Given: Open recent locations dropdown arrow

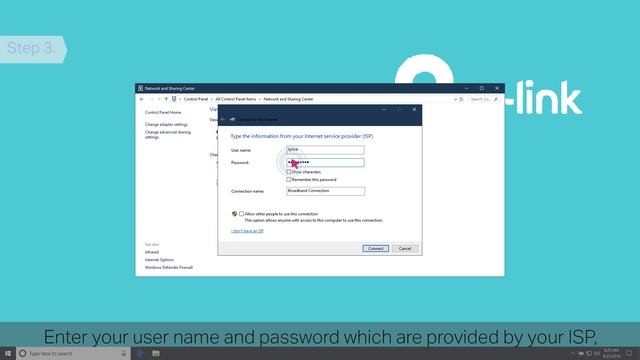Looking at the screenshot, I should pos(159,99).
